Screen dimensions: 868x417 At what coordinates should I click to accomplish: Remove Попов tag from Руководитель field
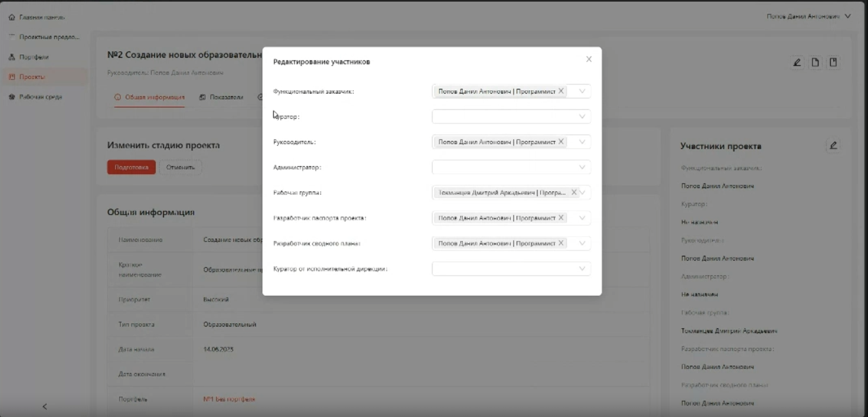pos(561,142)
